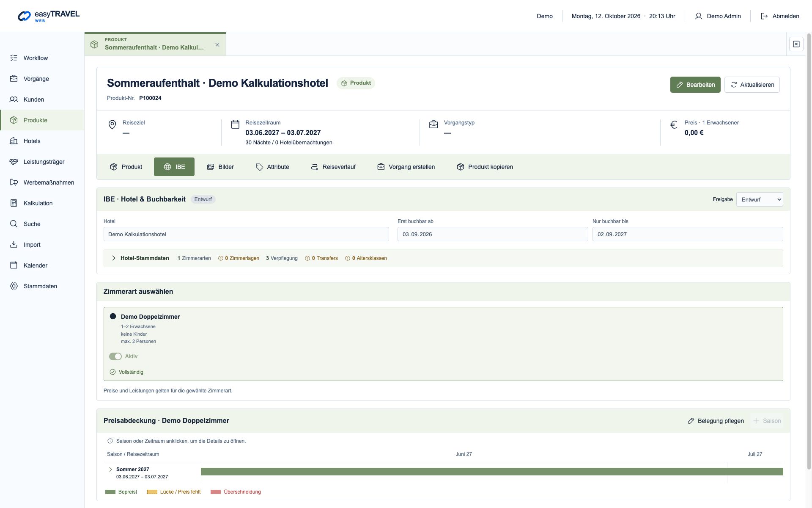Click Produkt kopieren

click(485, 167)
